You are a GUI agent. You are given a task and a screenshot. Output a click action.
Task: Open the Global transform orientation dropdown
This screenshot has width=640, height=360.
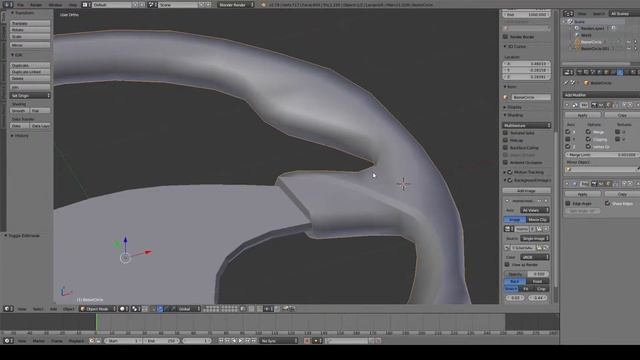pyautogui.click(x=187, y=309)
